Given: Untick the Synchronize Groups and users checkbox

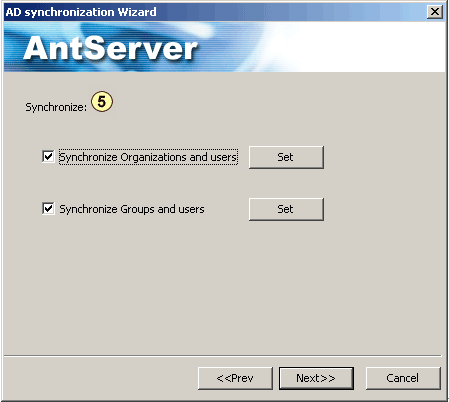Looking at the screenshot, I should (x=48, y=209).
